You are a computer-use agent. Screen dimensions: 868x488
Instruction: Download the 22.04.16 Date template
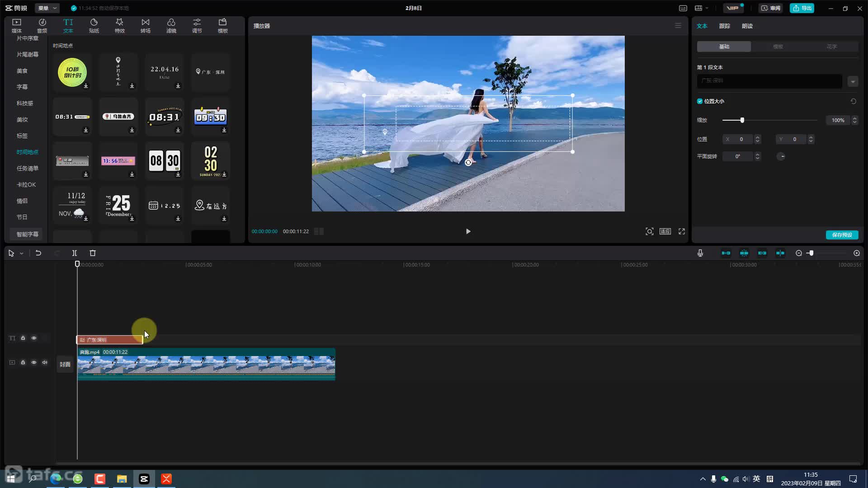(x=178, y=86)
